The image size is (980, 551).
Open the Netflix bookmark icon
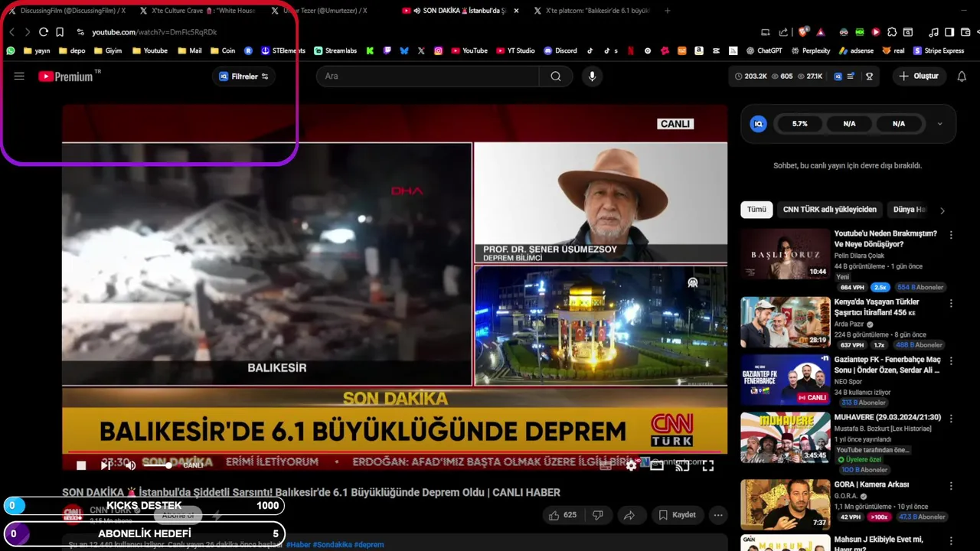pyautogui.click(x=630, y=51)
